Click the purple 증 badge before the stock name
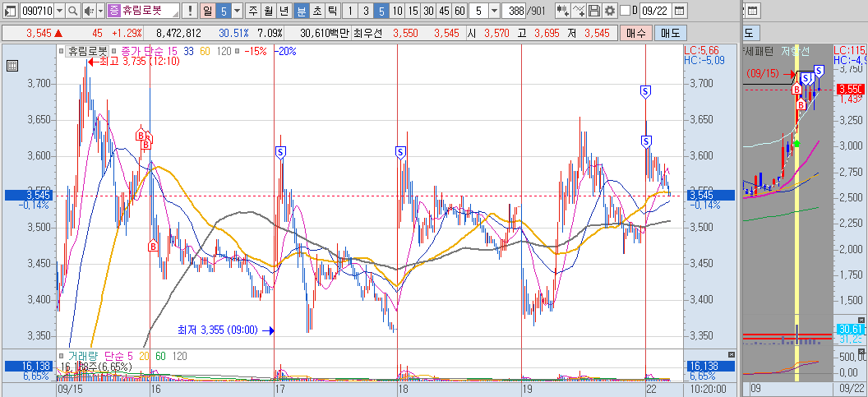This screenshot has width=868, height=397. click(113, 11)
